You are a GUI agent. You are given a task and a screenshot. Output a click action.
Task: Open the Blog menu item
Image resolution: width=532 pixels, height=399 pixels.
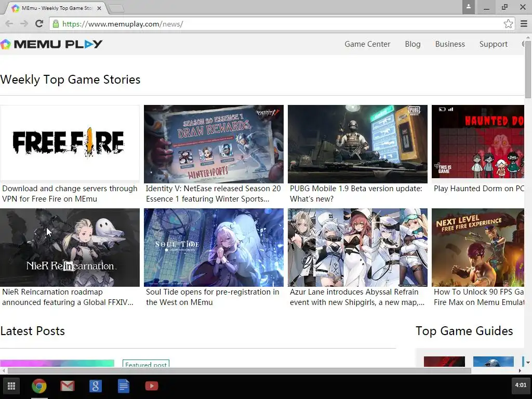[413, 44]
